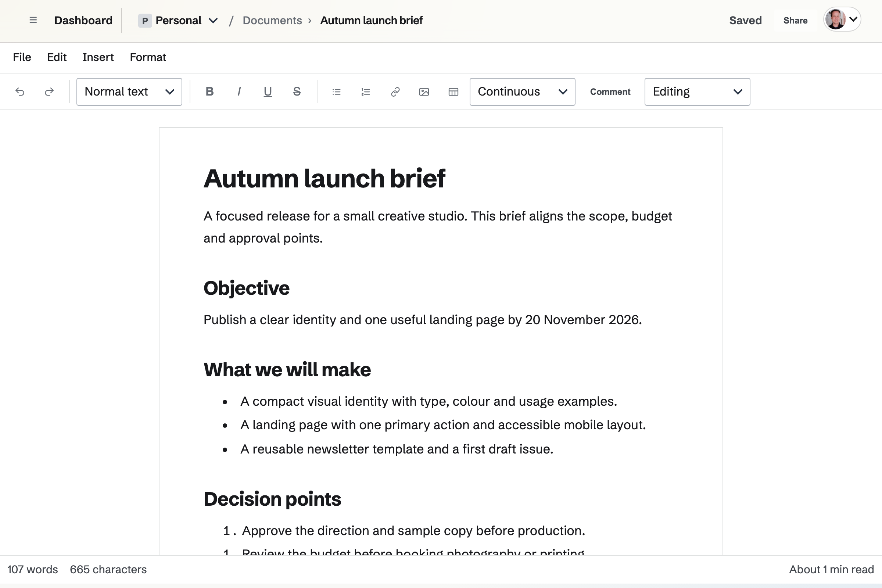Image resolution: width=882 pixels, height=588 pixels.
Task: Click the insert image icon
Action: 424,92
